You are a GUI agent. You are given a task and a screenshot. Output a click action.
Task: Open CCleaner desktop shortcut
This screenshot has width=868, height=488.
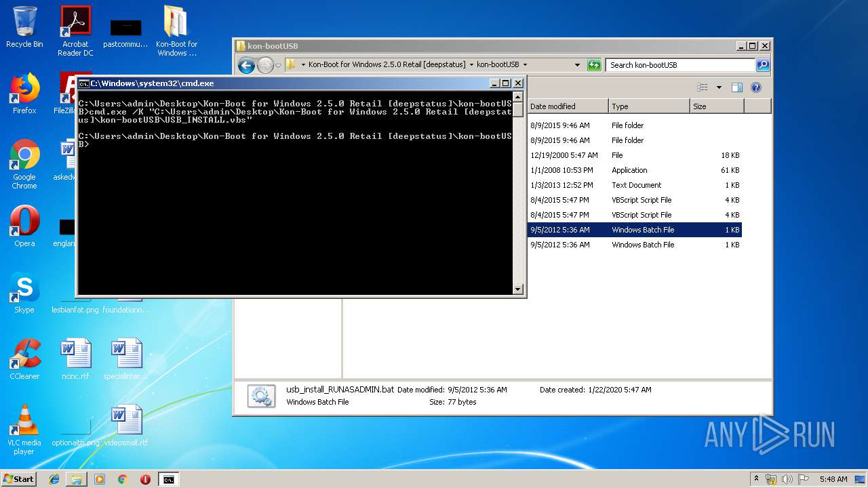point(24,360)
